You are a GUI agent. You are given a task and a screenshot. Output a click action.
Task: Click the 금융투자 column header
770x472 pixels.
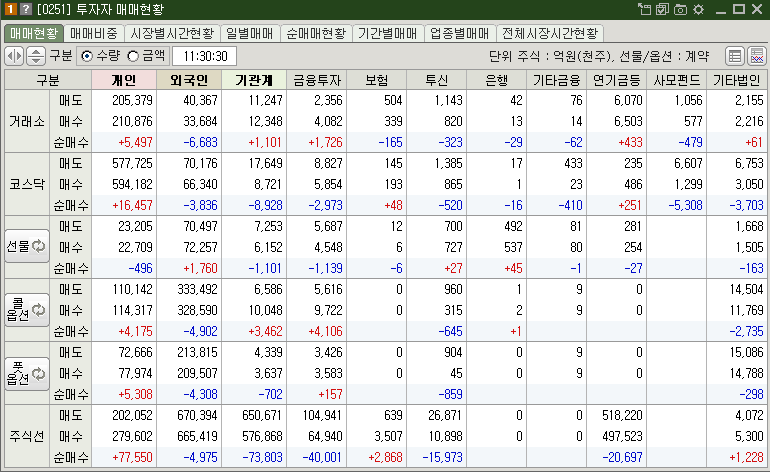(317, 80)
